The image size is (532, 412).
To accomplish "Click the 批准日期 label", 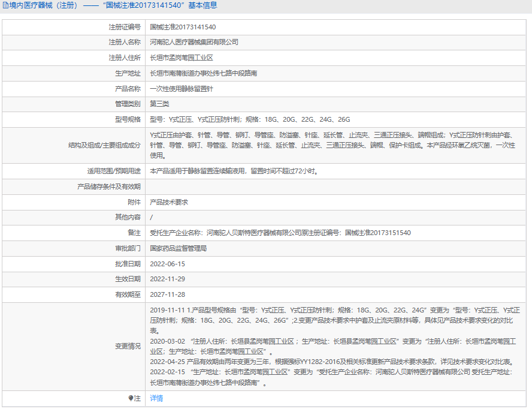I will point(128,264).
